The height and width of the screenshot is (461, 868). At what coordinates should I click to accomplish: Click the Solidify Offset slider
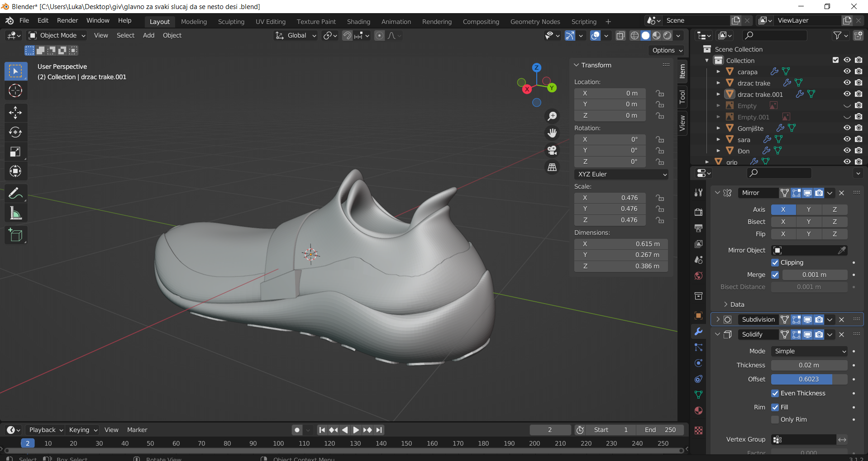tap(809, 379)
